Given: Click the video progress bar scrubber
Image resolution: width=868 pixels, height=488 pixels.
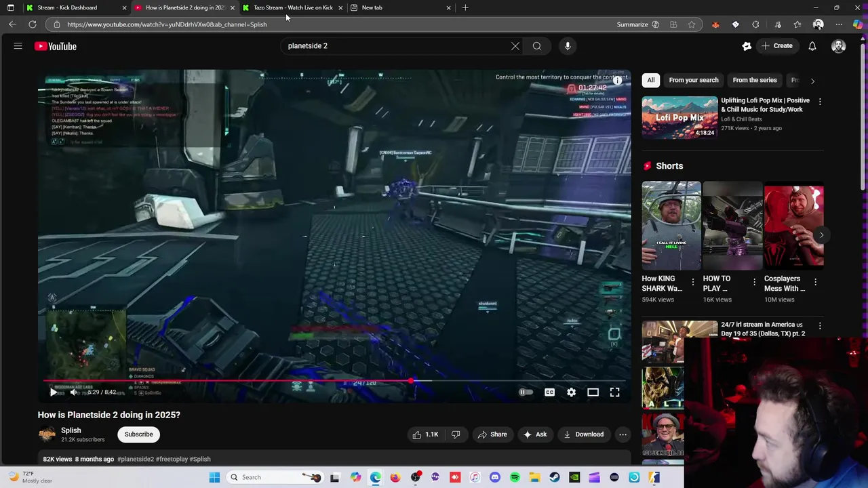Looking at the screenshot, I should (x=412, y=381).
